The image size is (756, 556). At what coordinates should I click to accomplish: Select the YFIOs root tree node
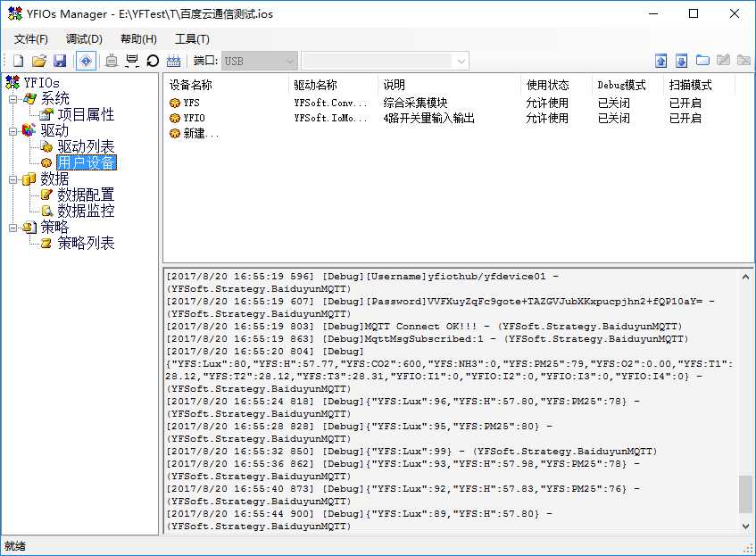click(x=41, y=83)
